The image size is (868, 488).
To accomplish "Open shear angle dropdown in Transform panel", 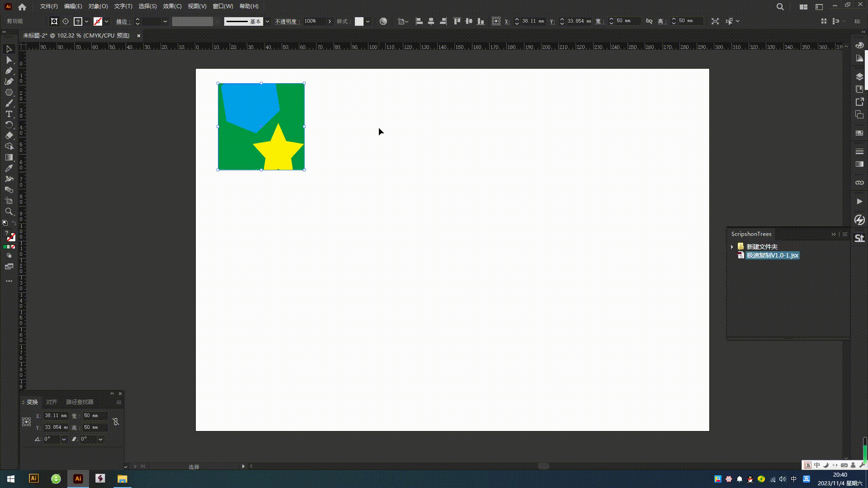I will click(100, 439).
